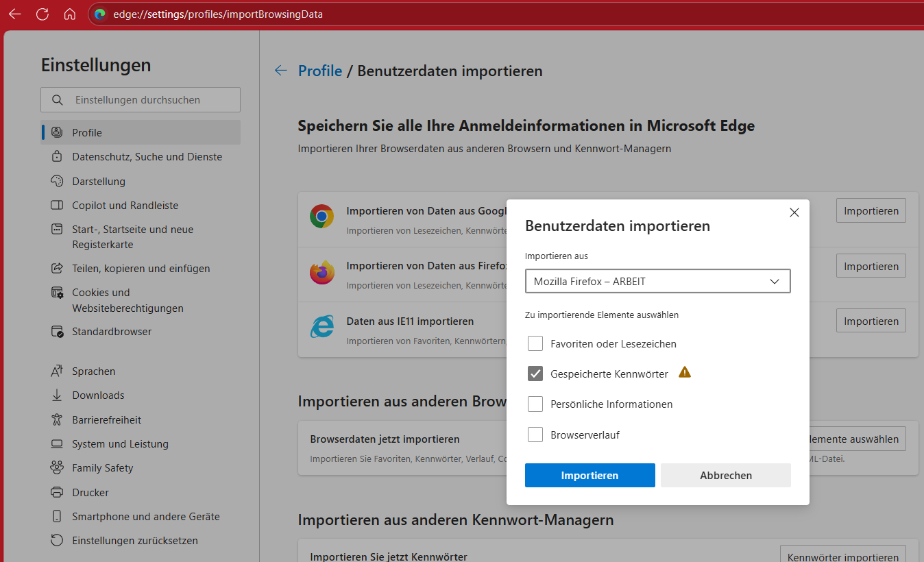Click the share icon for Teilen, kopieren

click(58, 269)
